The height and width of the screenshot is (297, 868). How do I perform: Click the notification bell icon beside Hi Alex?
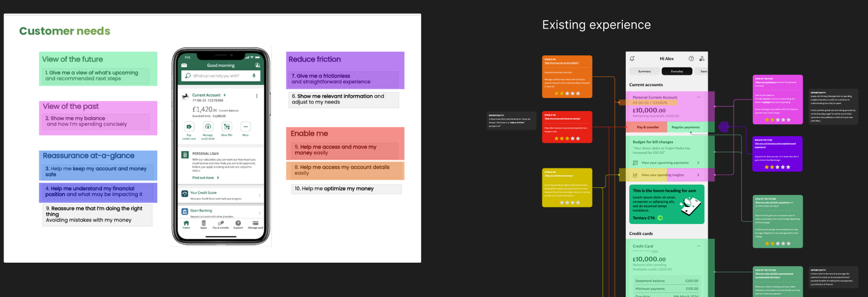pyautogui.click(x=632, y=59)
